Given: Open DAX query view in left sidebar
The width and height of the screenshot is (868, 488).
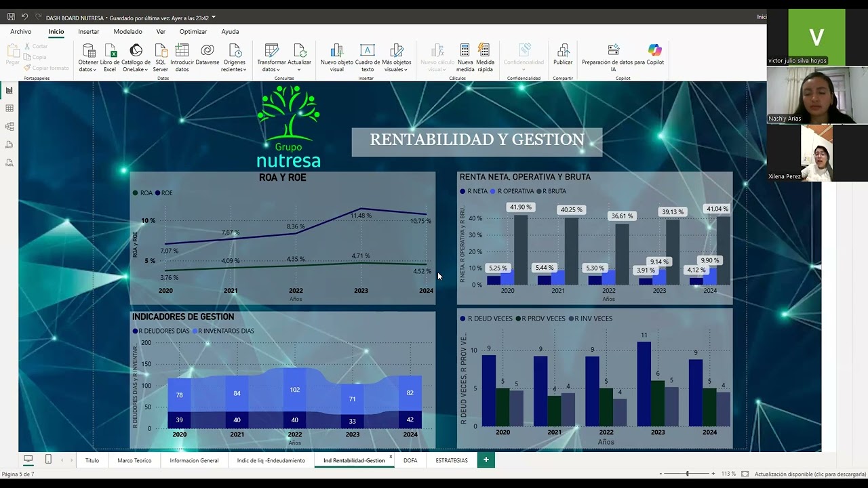Looking at the screenshot, I should 9,144.
